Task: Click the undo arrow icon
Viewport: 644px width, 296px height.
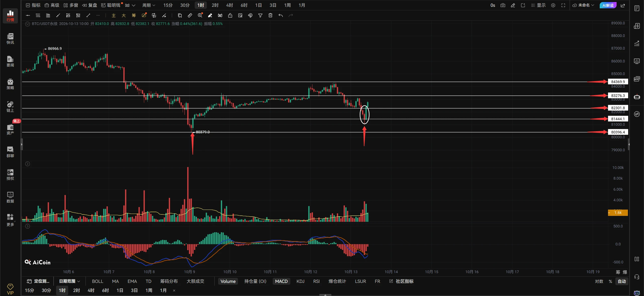Action: pyautogui.click(x=281, y=15)
